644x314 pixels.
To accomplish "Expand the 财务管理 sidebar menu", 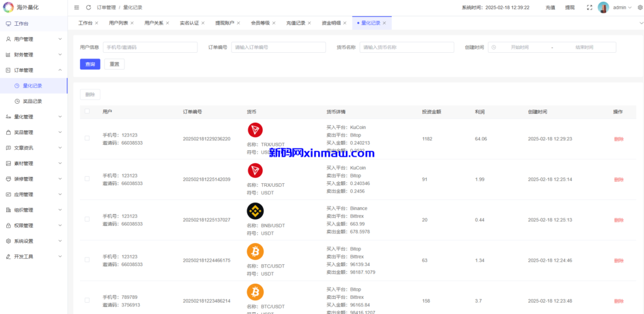I will [x=34, y=55].
